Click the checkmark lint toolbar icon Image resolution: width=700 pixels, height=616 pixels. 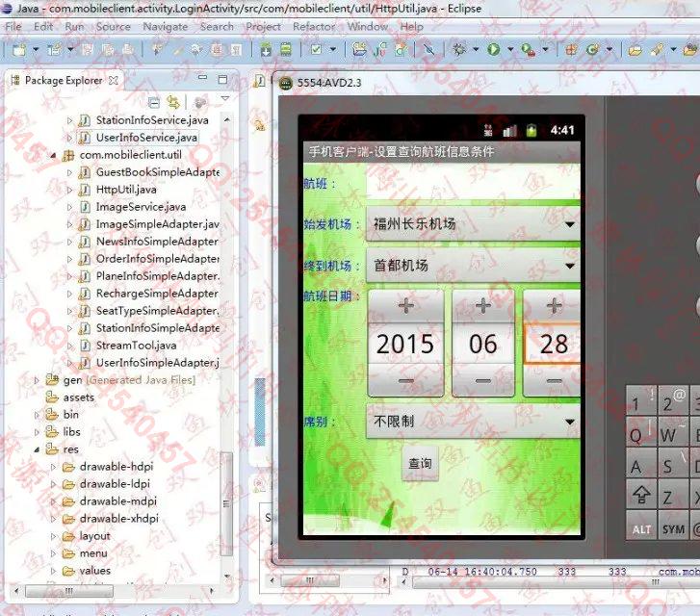(x=316, y=49)
